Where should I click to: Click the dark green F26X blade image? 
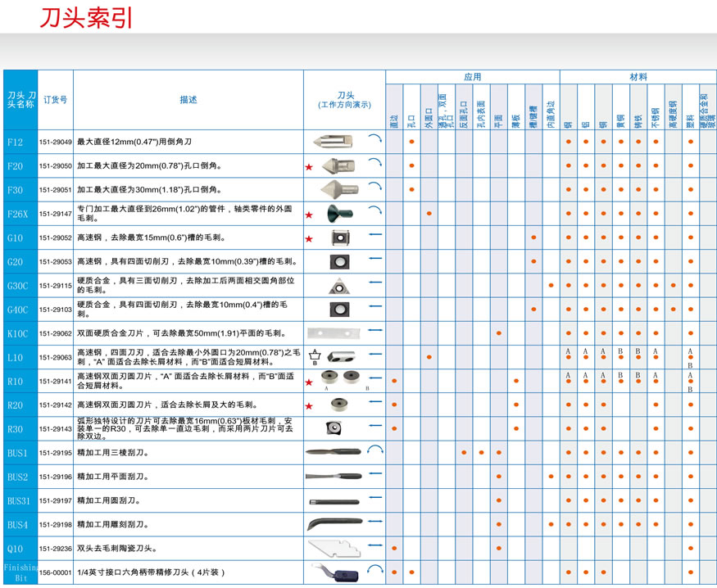(340, 214)
